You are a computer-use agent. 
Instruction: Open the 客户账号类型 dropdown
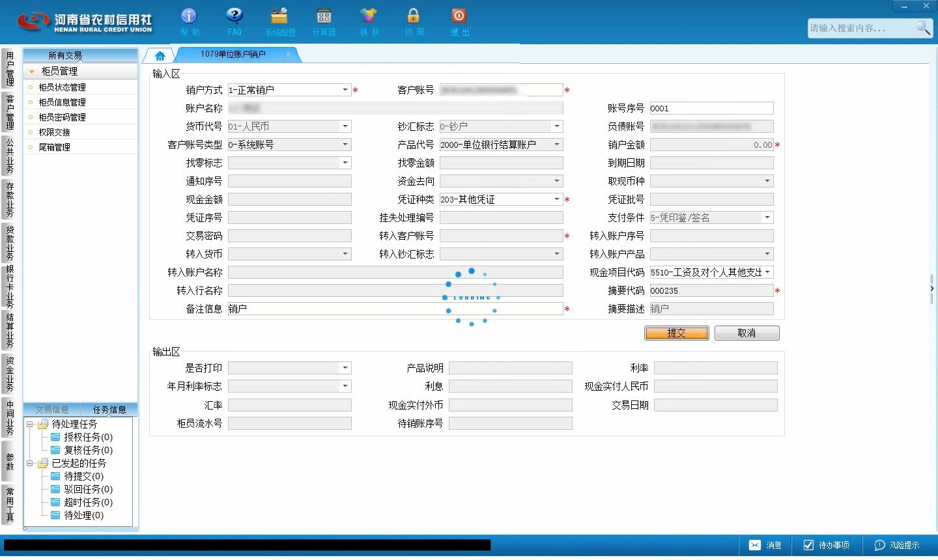click(x=345, y=145)
